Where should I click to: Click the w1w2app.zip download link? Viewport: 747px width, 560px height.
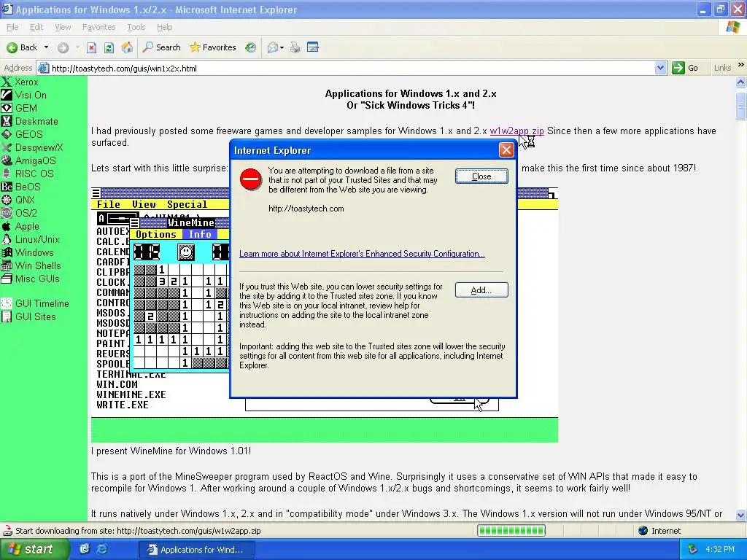click(x=516, y=131)
